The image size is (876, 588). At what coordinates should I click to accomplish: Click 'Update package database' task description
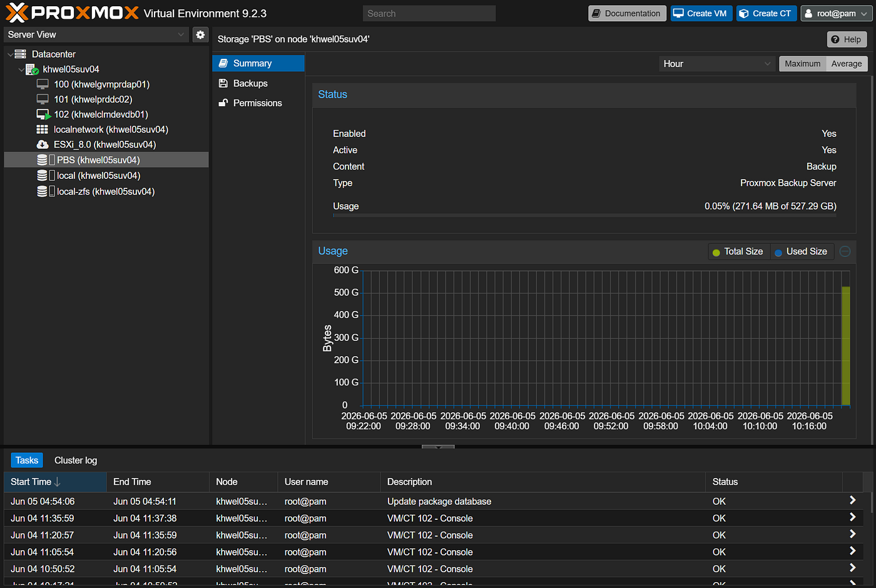pyautogui.click(x=439, y=501)
